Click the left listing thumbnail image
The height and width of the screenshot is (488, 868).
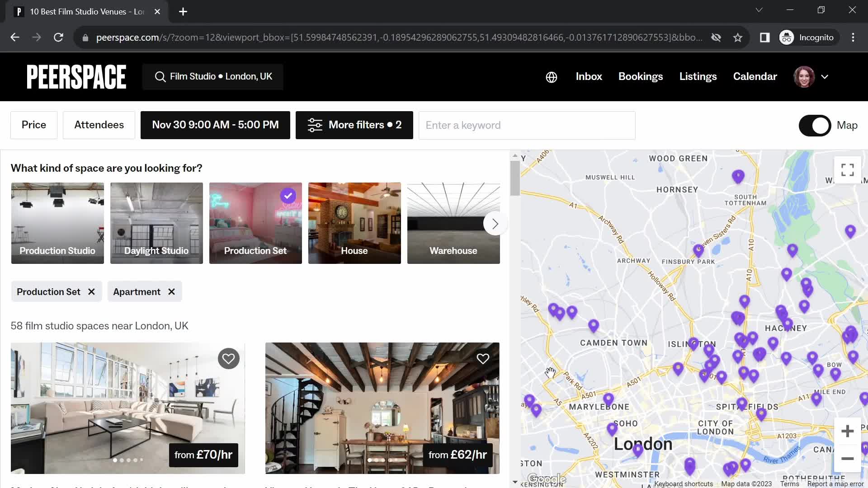127,408
